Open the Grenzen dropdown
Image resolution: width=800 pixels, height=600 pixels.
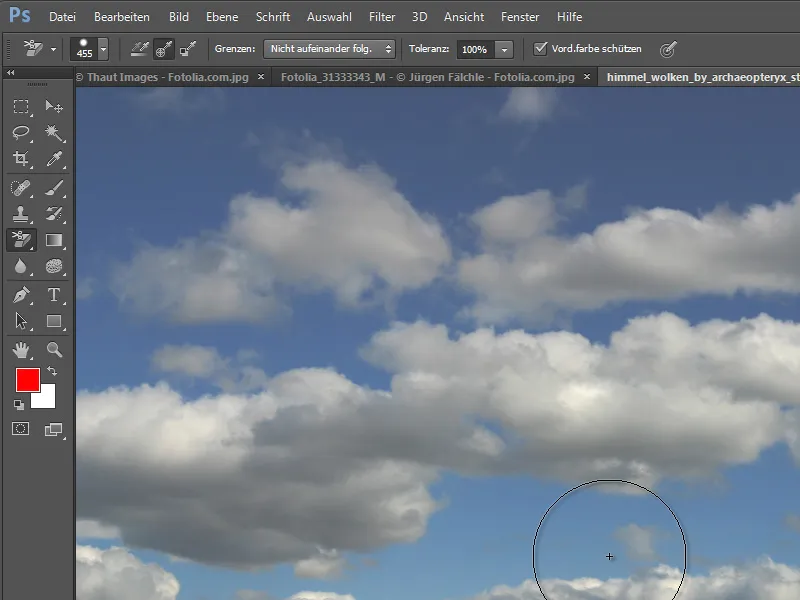(x=329, y=49)
